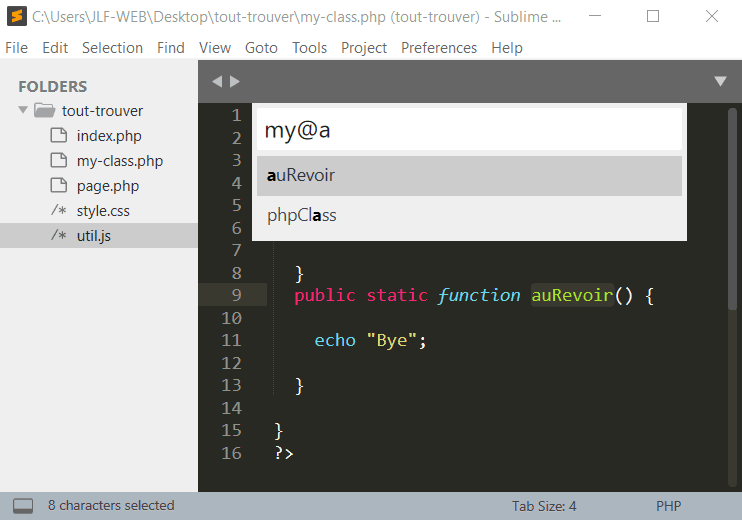742x520 pixels.
Task: Close the Sublime Text window
Action: pyautogui.click(x=712, y=16)
